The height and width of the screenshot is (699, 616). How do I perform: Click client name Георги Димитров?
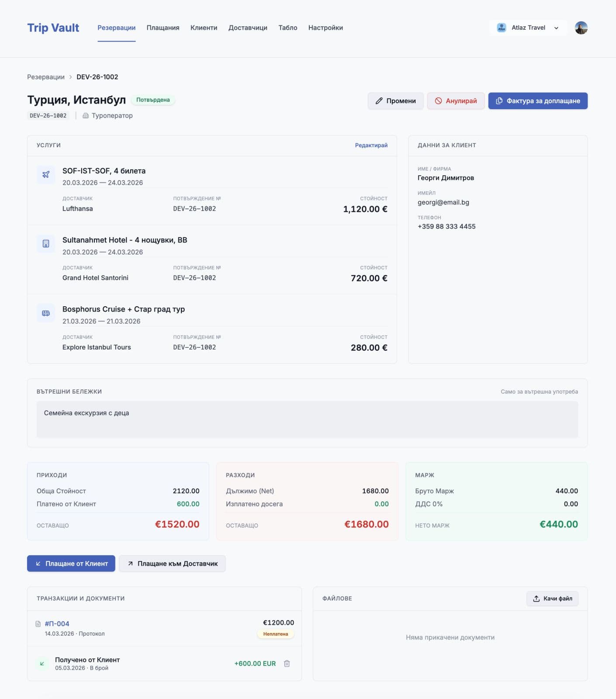446,178
